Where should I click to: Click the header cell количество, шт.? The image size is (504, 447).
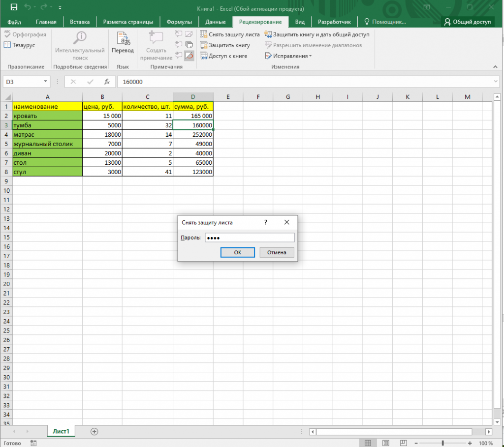[x=147, y=106]
